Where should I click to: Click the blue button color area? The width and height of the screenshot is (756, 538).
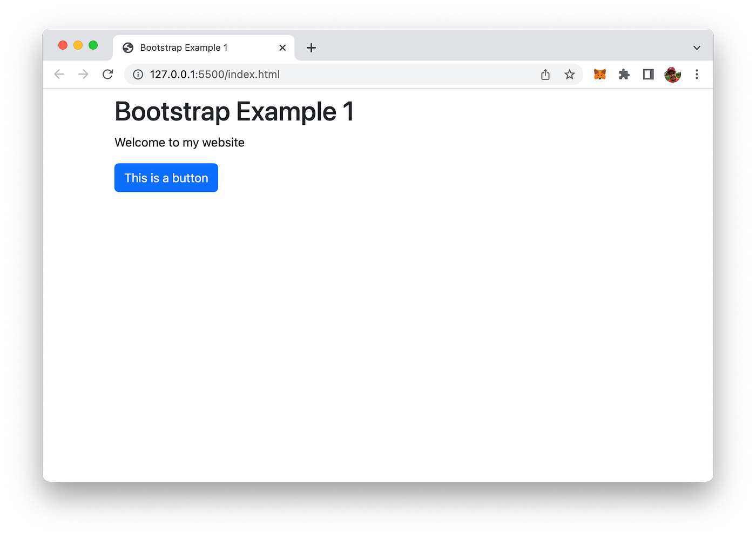click(x=166, y=178)
